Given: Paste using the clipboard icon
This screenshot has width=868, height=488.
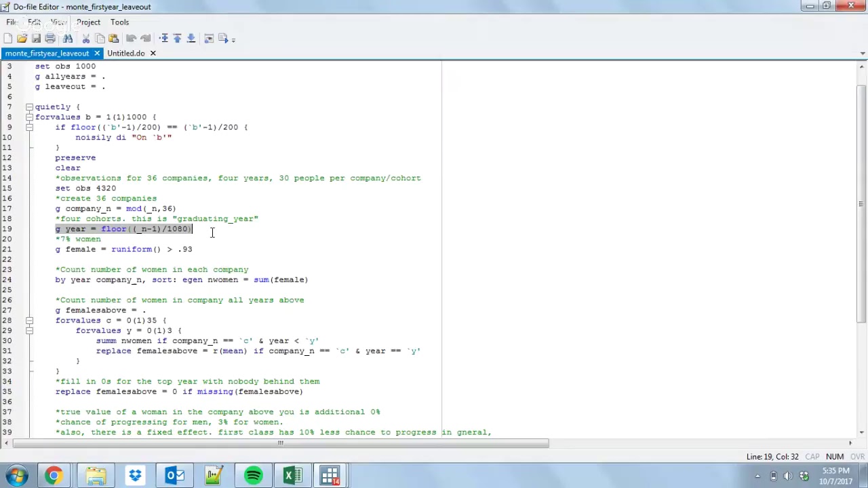Looking at the screenshot, I should [x=113, y=39].
